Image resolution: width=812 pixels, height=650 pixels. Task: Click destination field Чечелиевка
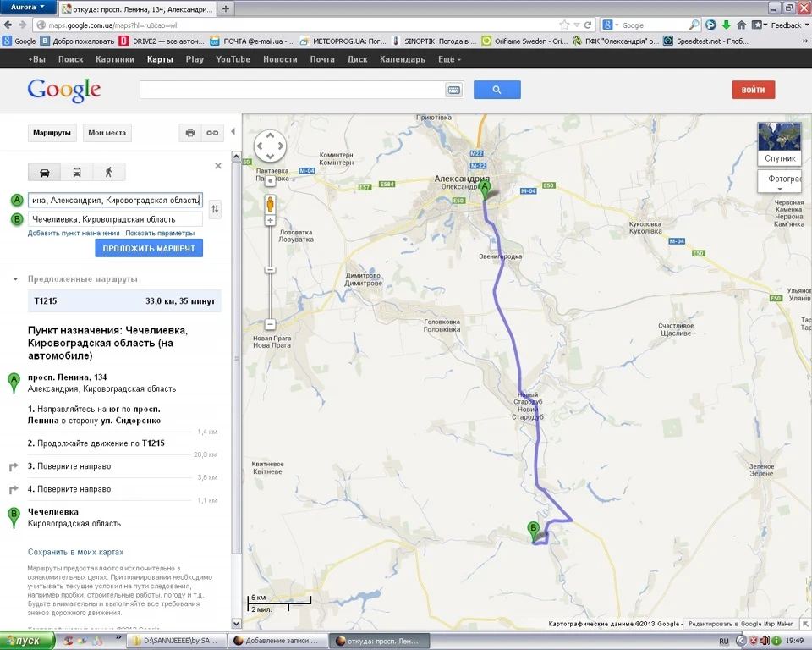click(115, 219)
